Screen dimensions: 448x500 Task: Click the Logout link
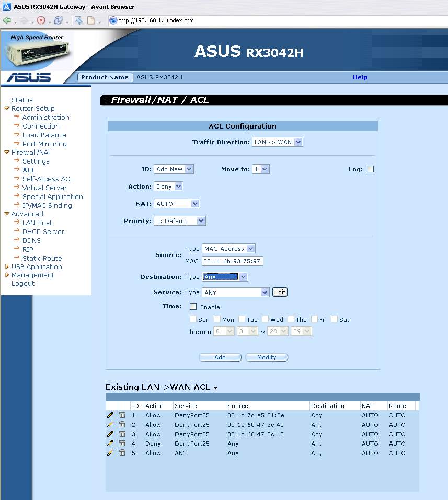(23, 283)
